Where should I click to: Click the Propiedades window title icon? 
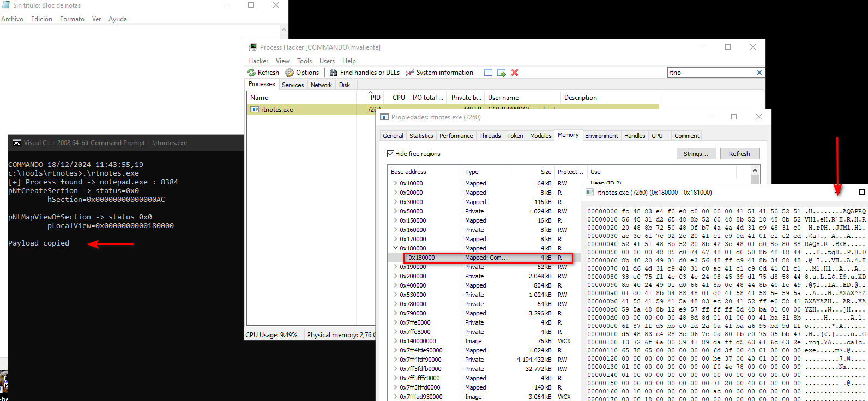tap(384, 117)
